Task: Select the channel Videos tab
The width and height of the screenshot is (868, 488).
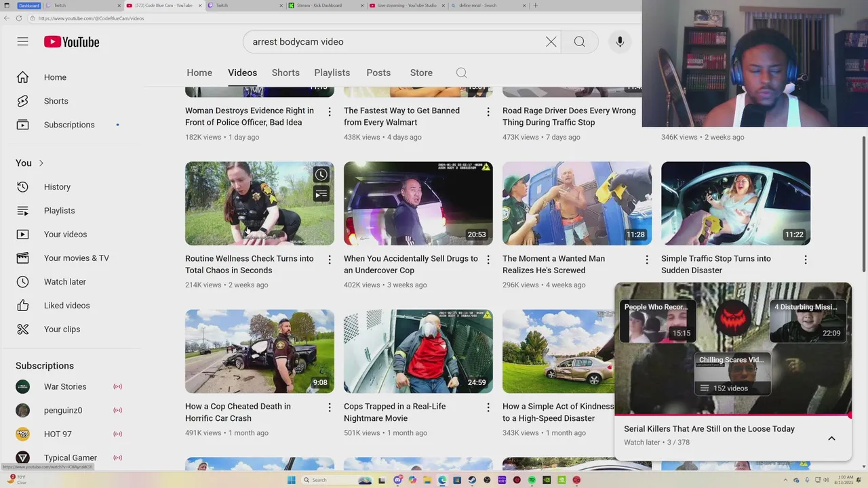Action: click(242, 73)
